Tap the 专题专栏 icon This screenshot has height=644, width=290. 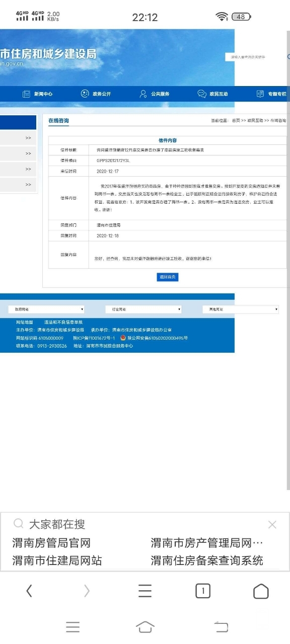pyautogui.click(x=260, y=94)
